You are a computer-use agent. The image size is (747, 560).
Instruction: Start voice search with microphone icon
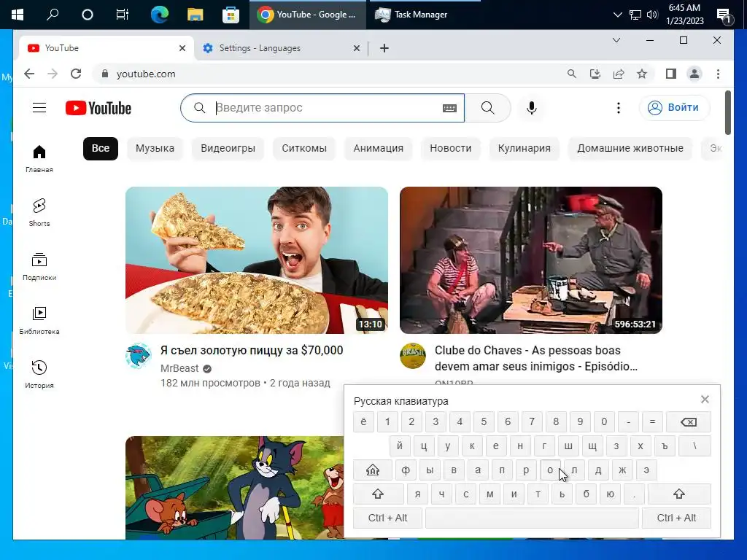click(x=532, y=108)
